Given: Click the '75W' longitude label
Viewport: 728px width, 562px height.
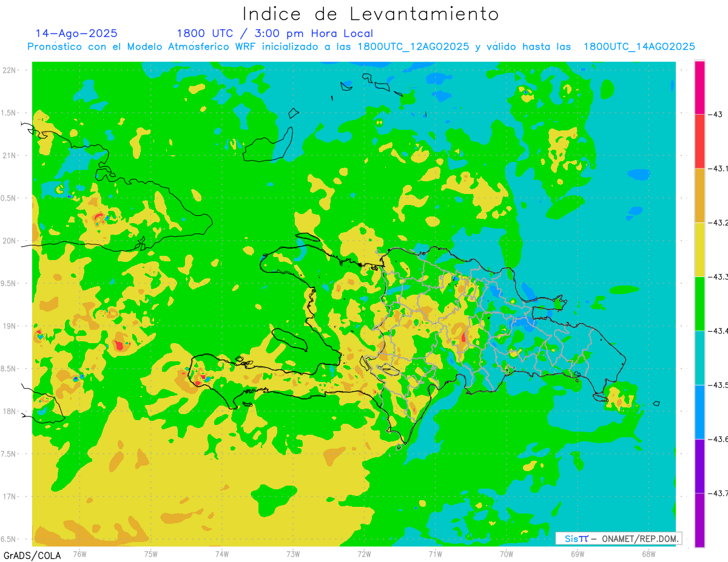Looking at the screenshot, I should tap(151, 554).
